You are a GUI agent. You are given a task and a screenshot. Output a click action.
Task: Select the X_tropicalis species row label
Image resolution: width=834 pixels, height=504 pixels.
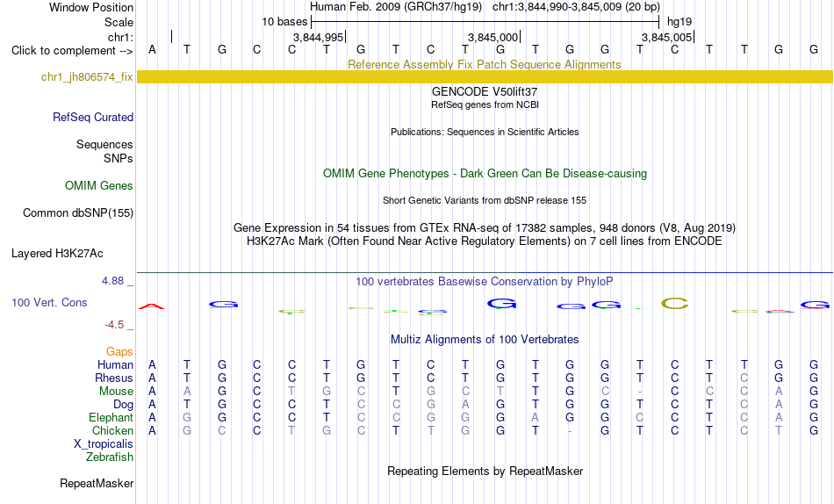point(104,444)
